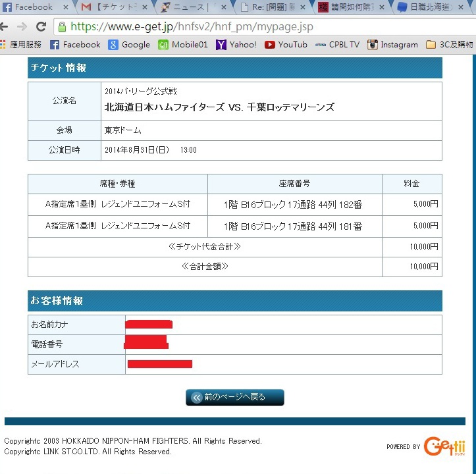Image resolution: width=476 pixels, height=474 pixels.
Task: Close the Gmail チケット tab
Action: pos(145,7)
